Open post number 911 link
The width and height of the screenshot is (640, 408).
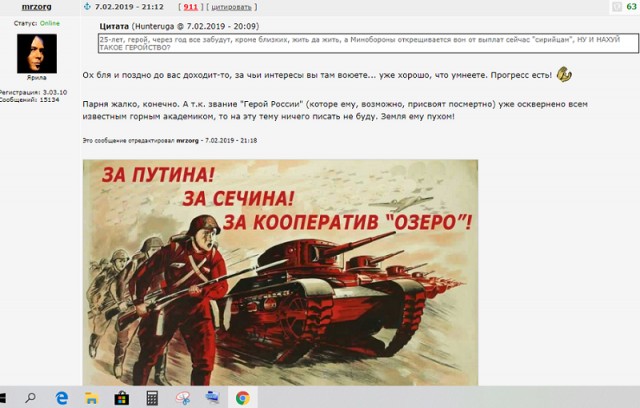[x=191, y=7]
